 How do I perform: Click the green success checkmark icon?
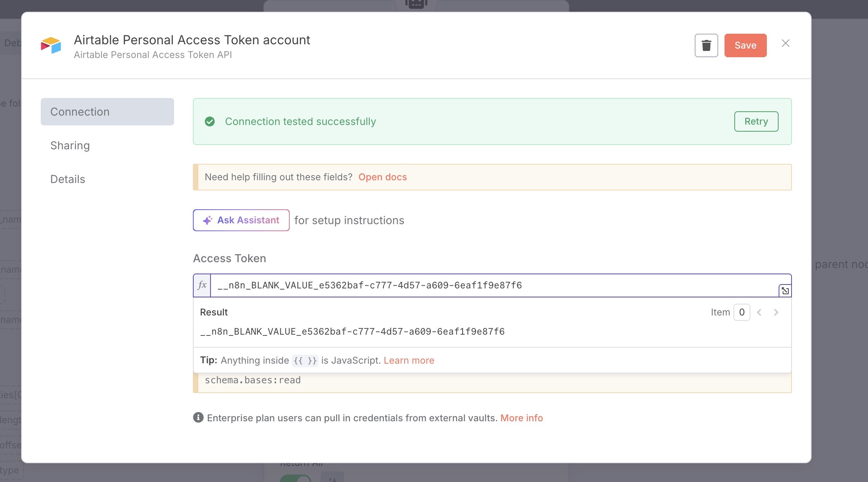pos(210,121)
